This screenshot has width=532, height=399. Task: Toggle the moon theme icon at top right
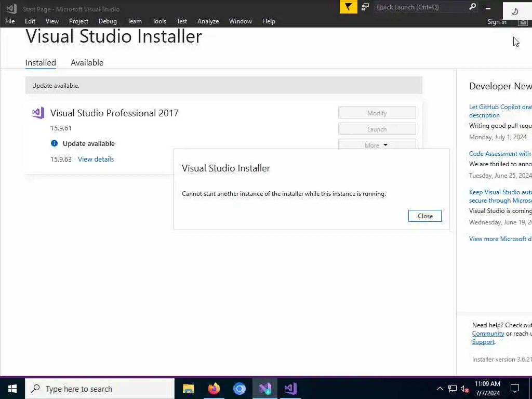[x=515, y=12]
